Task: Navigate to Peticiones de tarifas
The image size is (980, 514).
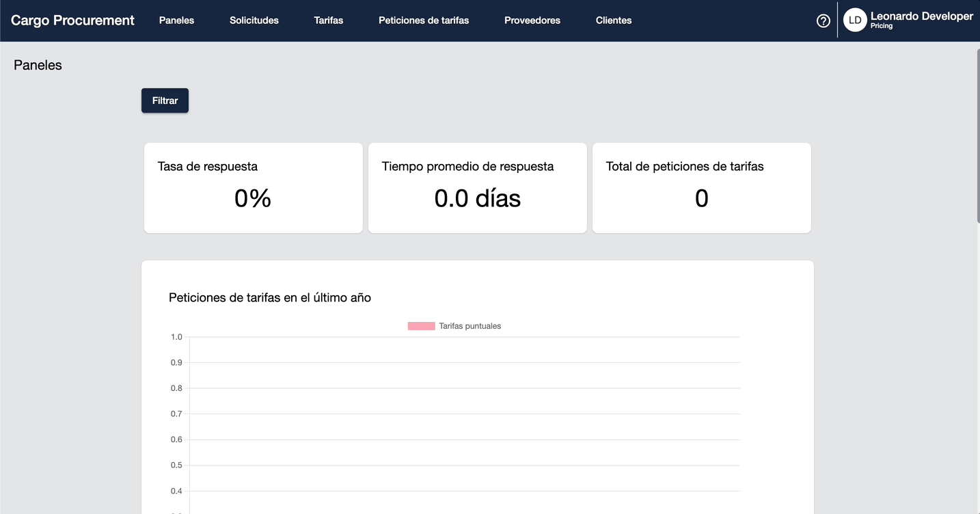Action: (x=424, y=21)
